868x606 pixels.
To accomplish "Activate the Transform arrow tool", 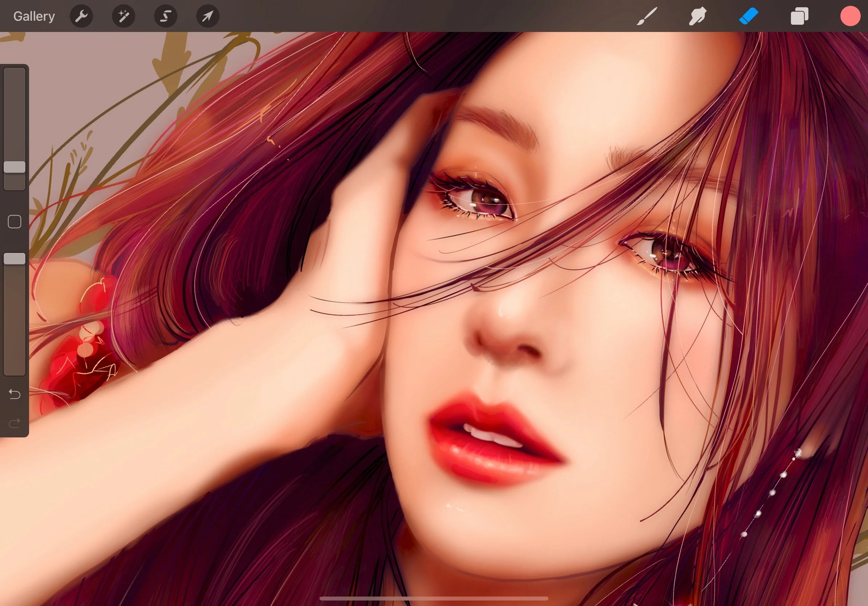I will [208, 16].
